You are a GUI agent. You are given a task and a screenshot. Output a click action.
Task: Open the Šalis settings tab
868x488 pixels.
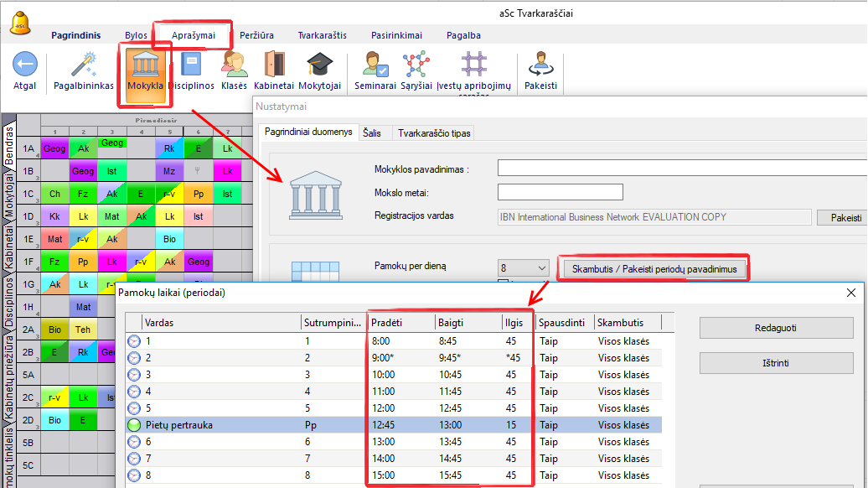tap(372, 132)
